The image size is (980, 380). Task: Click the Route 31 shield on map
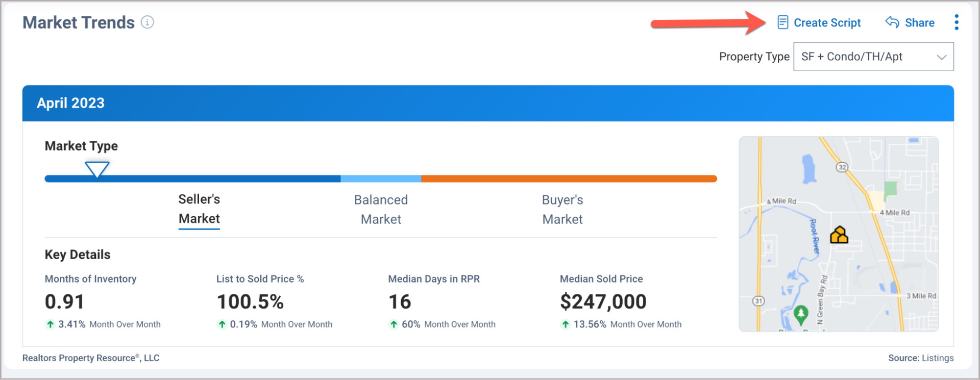pos(758,301)
